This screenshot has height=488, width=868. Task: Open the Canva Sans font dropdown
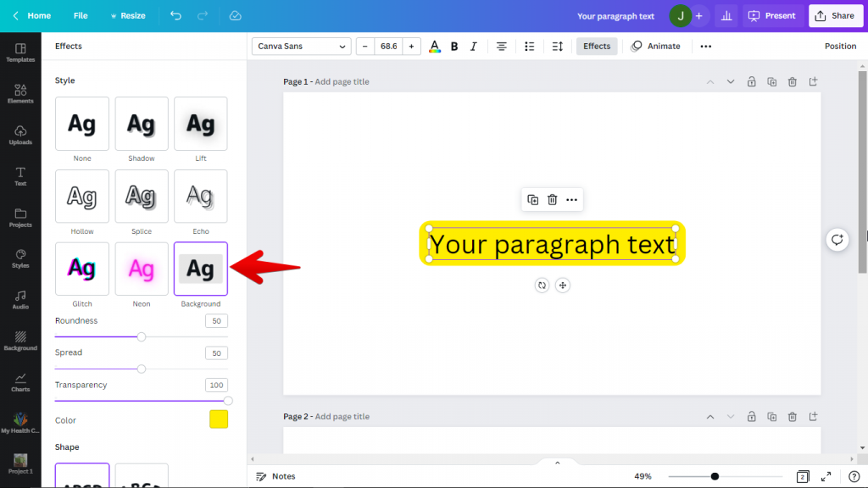click(x=301, y=46)
